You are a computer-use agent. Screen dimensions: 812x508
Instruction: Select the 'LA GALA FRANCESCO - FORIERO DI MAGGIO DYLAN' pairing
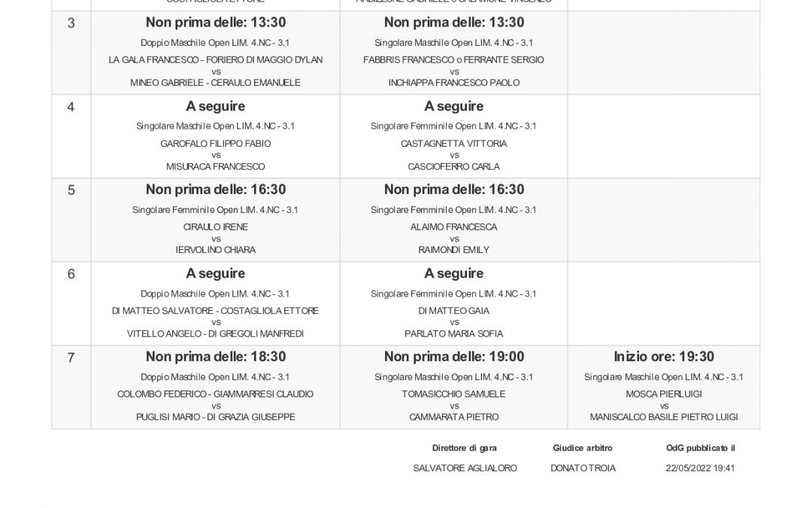pos(216,60)
